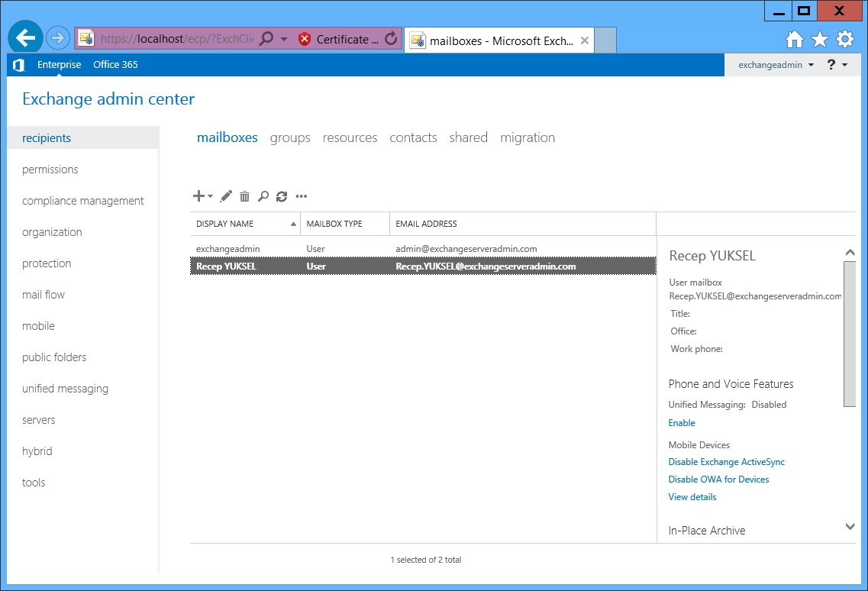868x591 pixels.
Task: Open the Help question mark menu
Action: pyautogui.click(x=837, y=65)
